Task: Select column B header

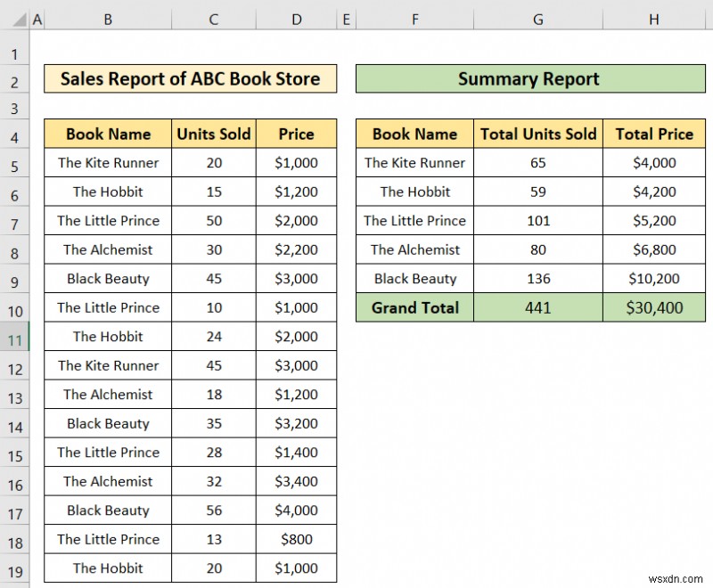Action: (x=107, y=18)
